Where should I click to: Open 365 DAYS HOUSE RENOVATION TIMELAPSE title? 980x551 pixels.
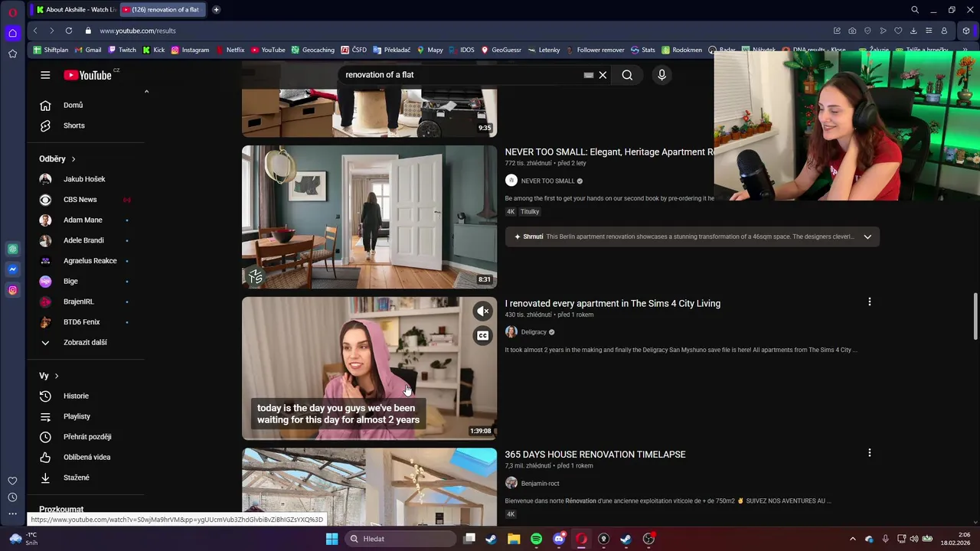click(595, 455)
